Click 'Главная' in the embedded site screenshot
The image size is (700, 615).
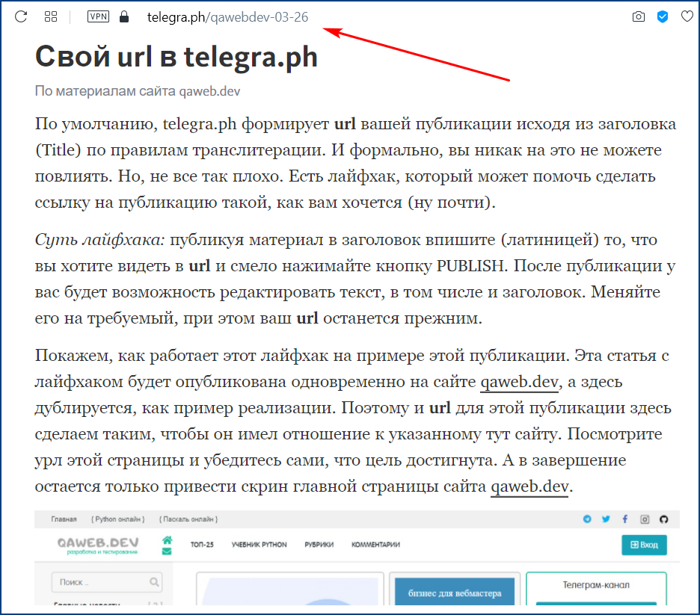click(64, 519)
